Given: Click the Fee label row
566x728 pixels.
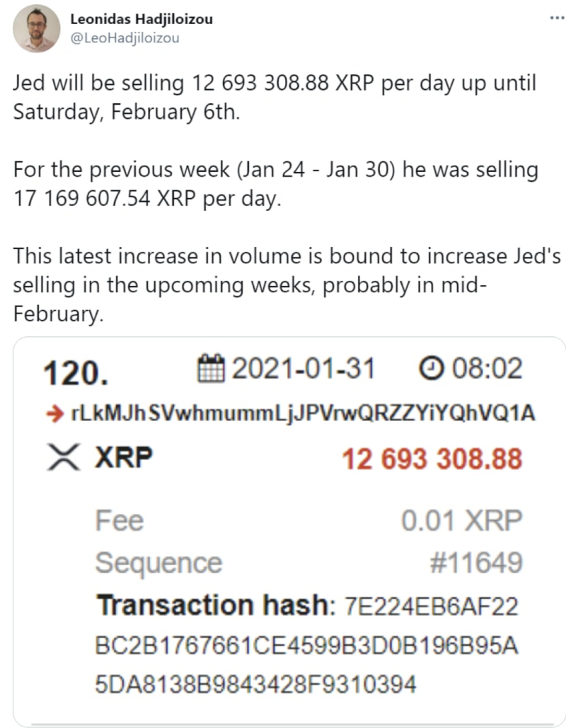Looking at the screenshot, I should (x=308, y=521).
